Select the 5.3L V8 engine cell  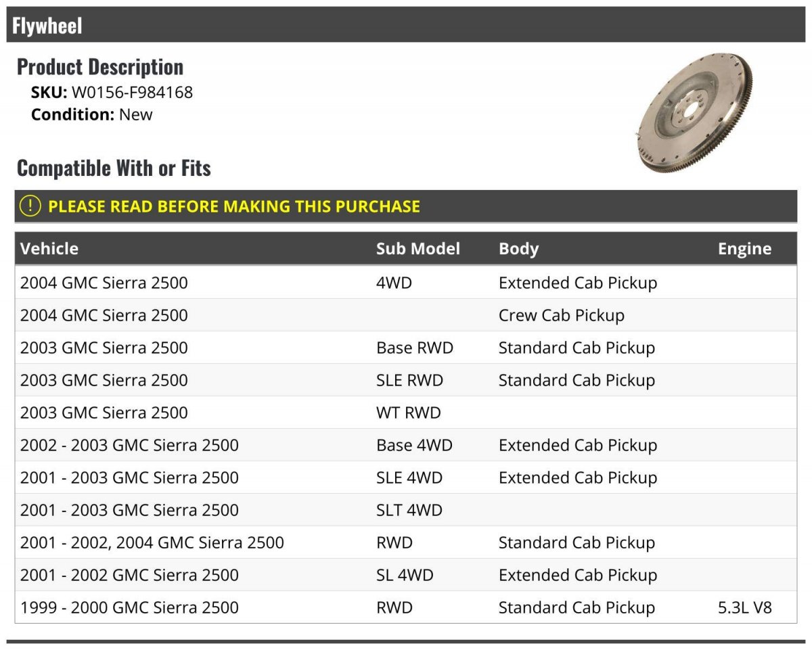(x=744, y=607)
